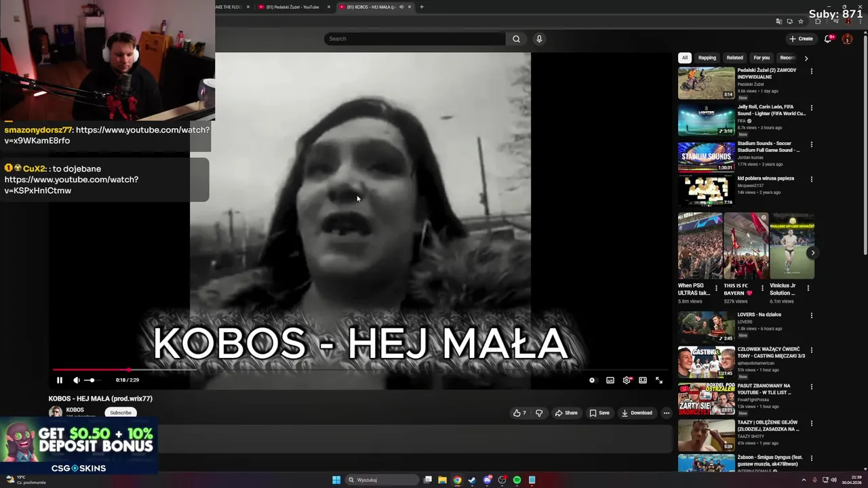Click the YouTube search field
Screen dimensions: 868x488
pyautogui.click(x=414, y=39)
